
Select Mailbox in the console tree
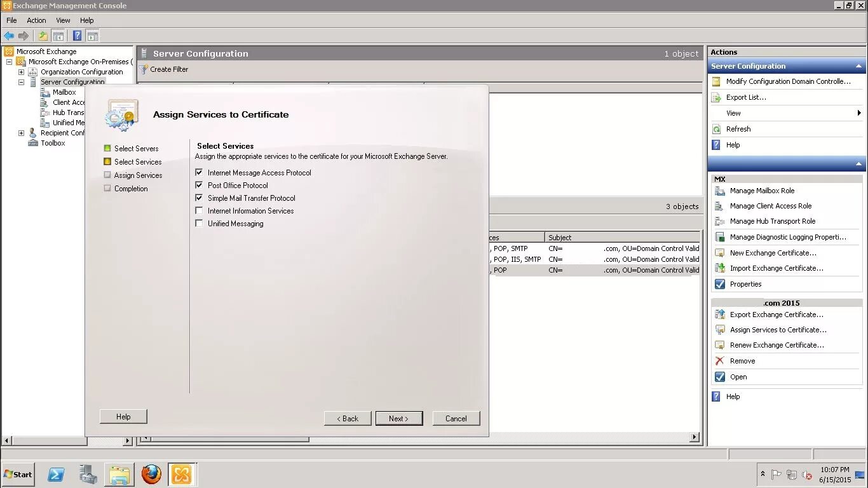click(x=64, y=92)
